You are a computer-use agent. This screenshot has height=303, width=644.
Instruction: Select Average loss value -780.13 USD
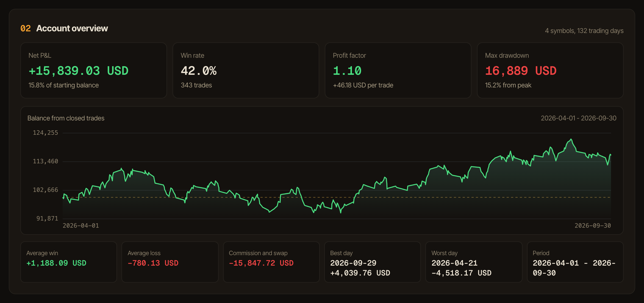153,263
